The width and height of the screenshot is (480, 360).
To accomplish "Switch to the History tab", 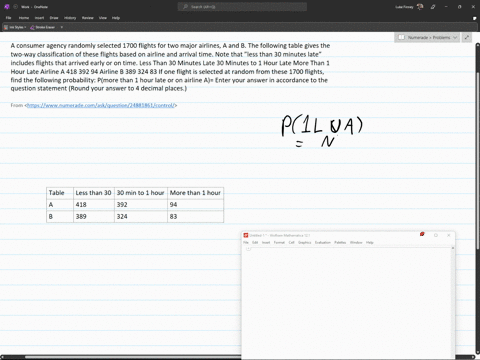I will pyautogui.click(x=70, y=18).
